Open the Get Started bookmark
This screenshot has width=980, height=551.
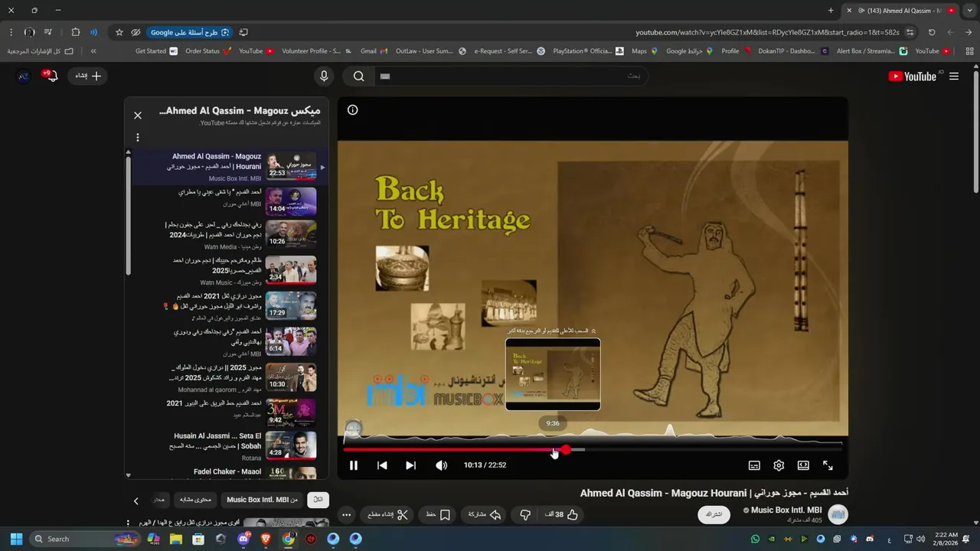click(x=156, y=51)
